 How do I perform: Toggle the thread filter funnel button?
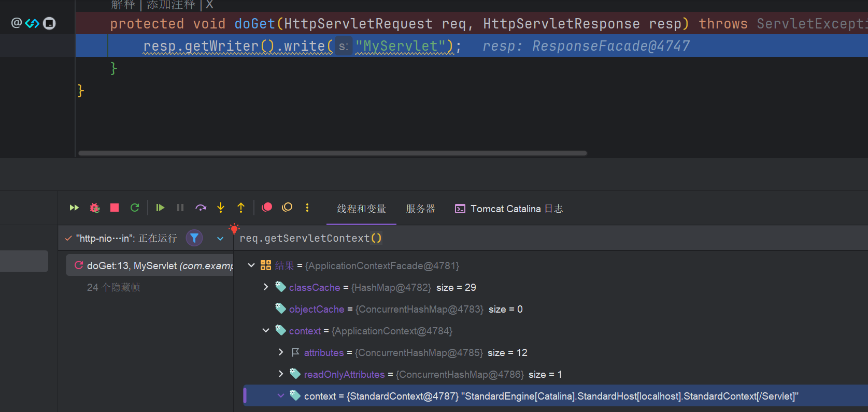194,238
